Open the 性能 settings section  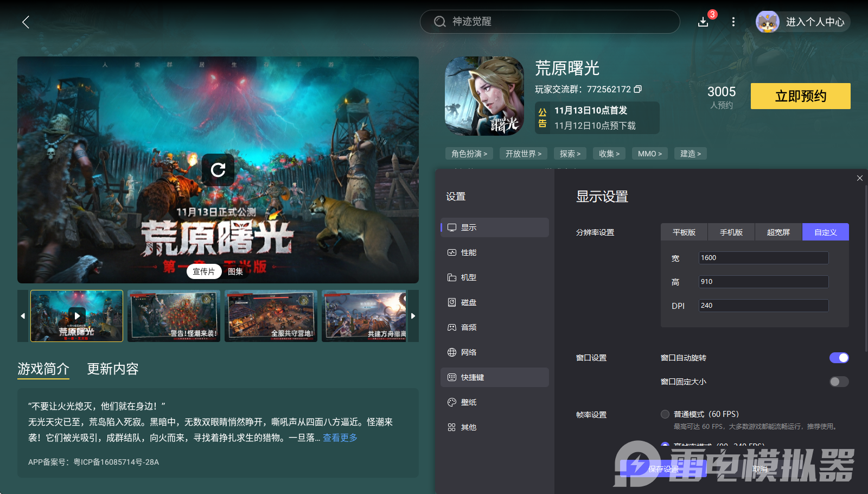[x=495, y=252]
